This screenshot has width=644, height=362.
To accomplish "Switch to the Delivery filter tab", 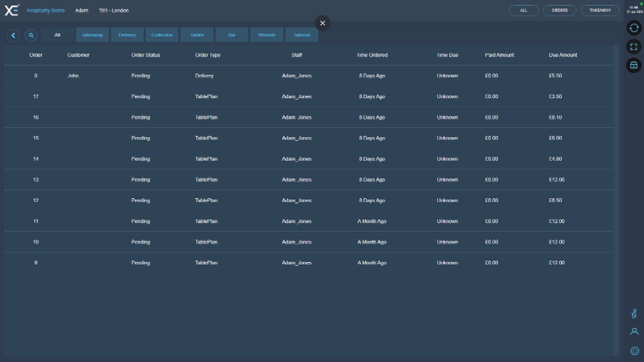I will [x=127, y=35].
